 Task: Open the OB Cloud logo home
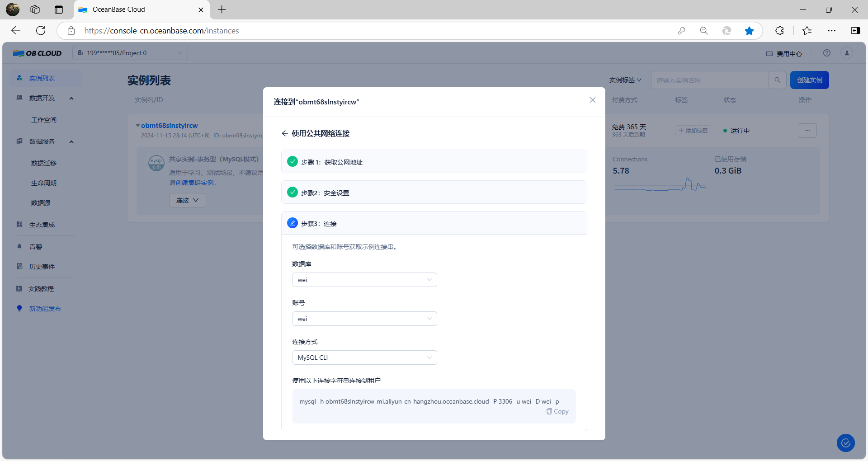(x=38, y=53)
